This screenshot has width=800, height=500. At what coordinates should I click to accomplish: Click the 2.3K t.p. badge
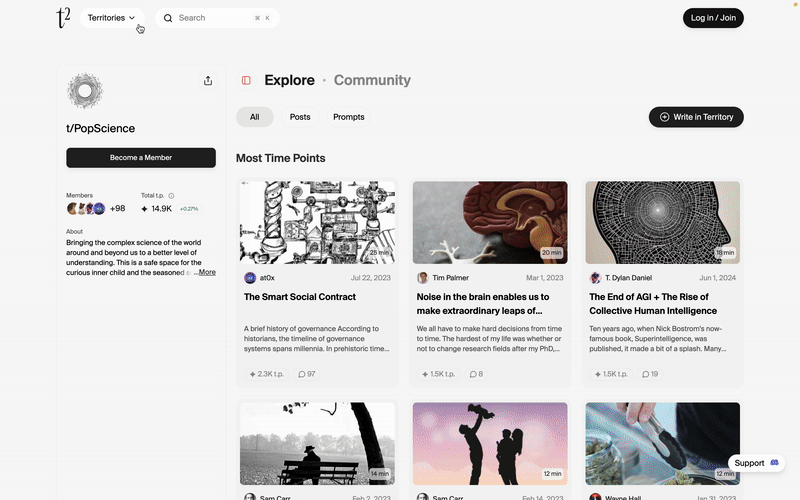point(266,374)
